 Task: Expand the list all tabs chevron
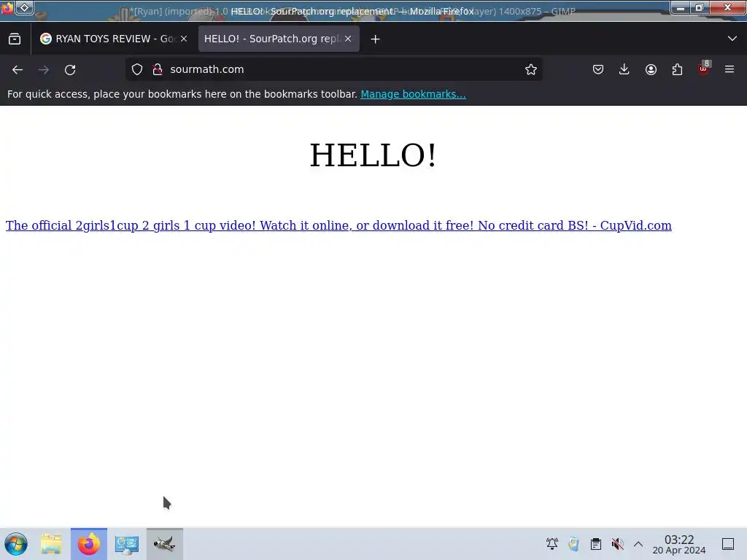point(732,39)
